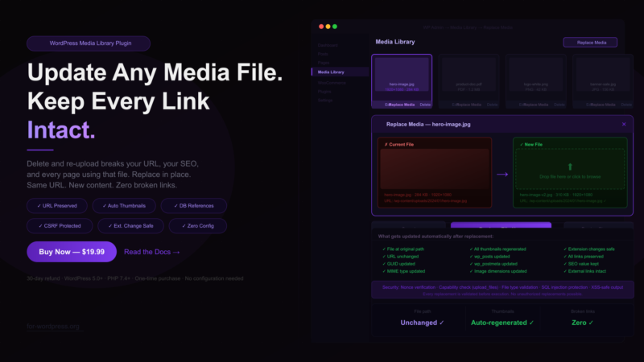Image resolution: width=644 pixels, height=362 pixels.
Task: Click the CSRF Protected feature pill
Action: click(x=60, y=226)
